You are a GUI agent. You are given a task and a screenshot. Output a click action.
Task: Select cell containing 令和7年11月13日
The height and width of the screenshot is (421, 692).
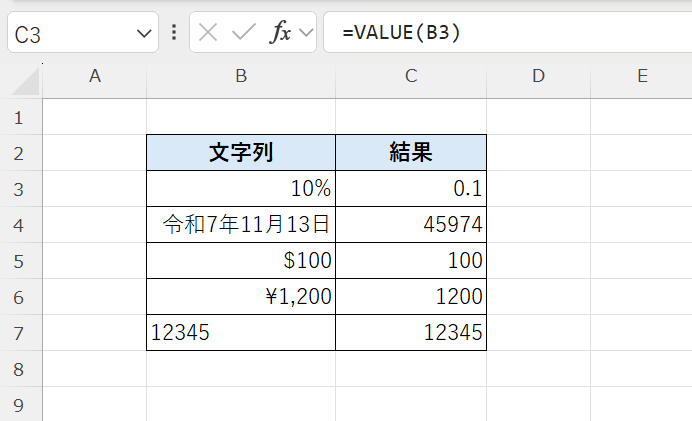pos(240,225)
